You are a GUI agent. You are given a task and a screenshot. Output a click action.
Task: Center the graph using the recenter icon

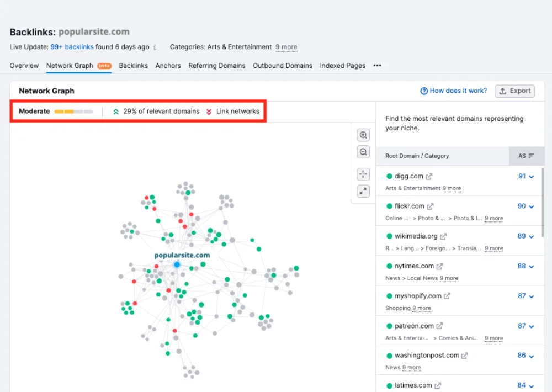point(363,174)
